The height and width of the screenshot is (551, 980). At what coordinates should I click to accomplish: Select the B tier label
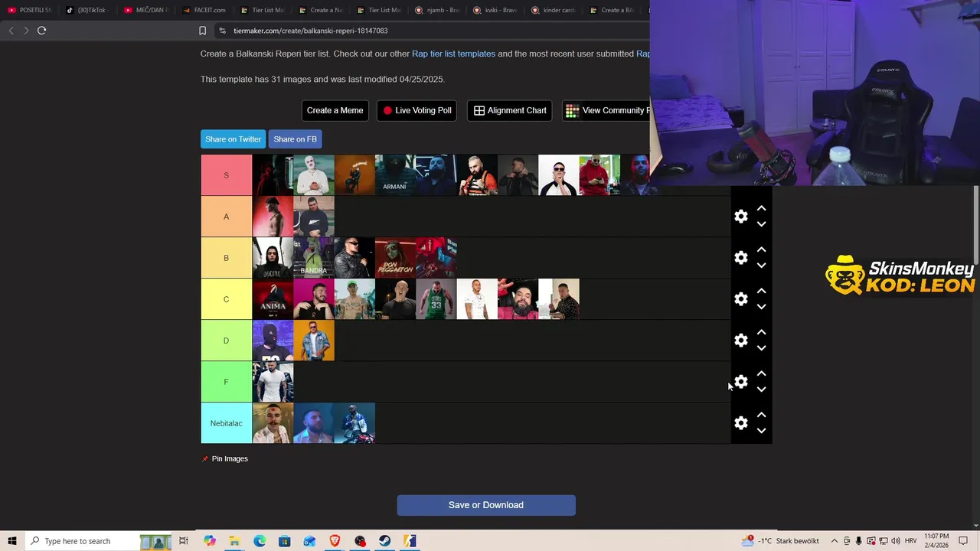click(226, 258)
